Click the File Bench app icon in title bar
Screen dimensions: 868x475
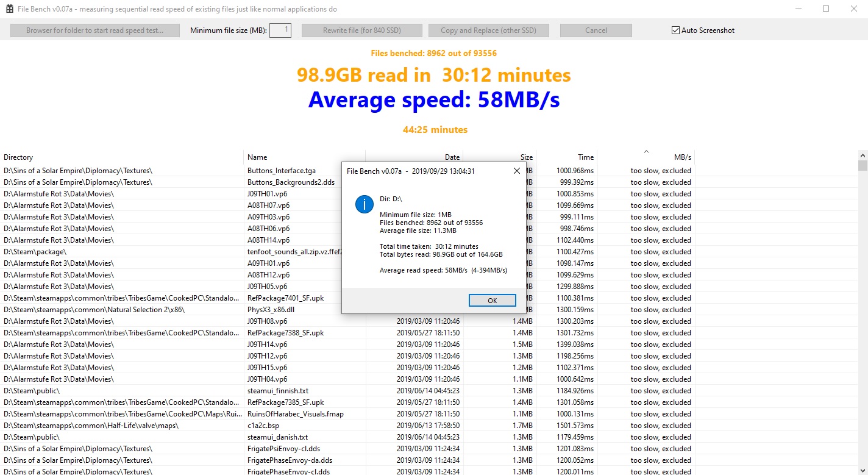tap(10, 9)
